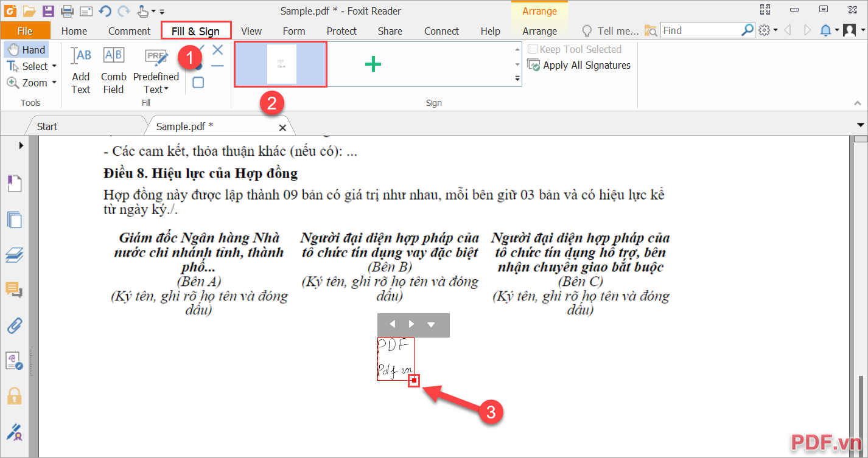This screenshot has width=868, height=458.
Task: Open the File menu
Action: pyautogui.click(x=25, y=31)
